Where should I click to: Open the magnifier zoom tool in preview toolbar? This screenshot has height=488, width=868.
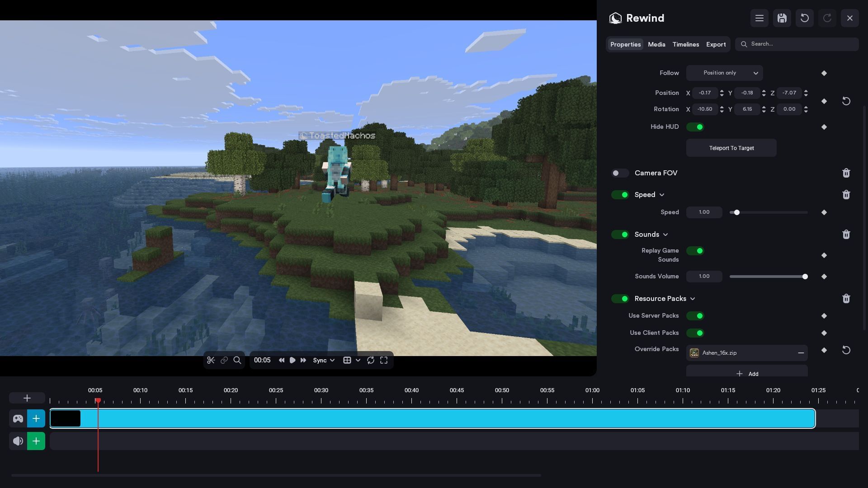[x=237, y=360]
